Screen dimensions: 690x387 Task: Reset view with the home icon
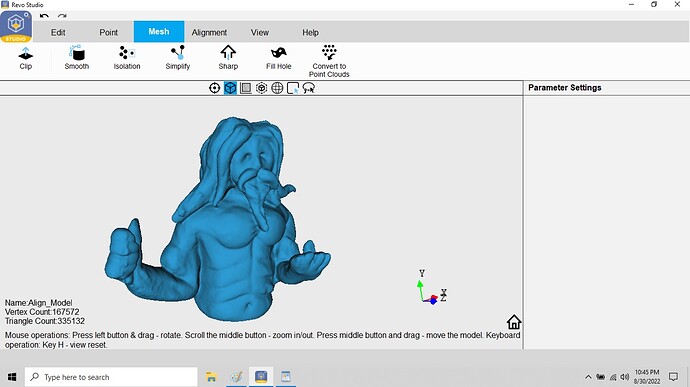coord(514,322)
